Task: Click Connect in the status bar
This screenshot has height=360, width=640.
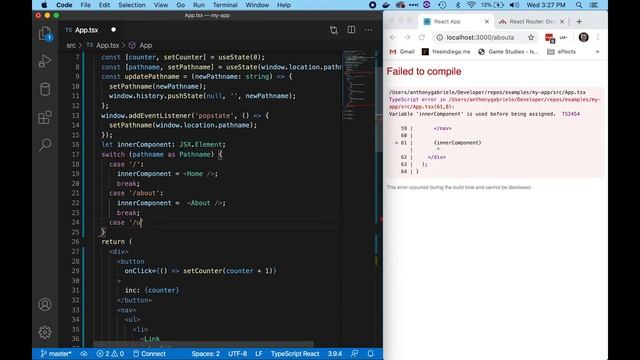Action: point(149,354)
